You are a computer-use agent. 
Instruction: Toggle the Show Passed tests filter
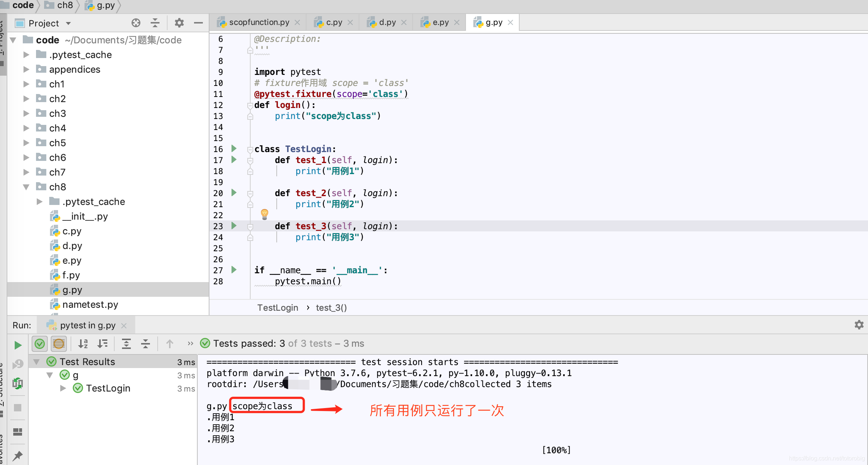click(40, 343)
